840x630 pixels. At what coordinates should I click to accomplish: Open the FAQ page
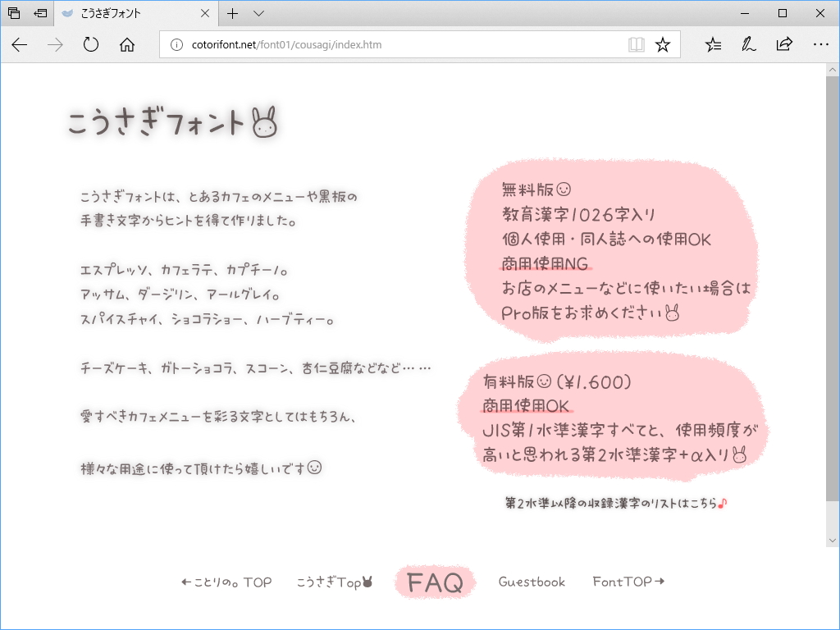coord(435,582)
